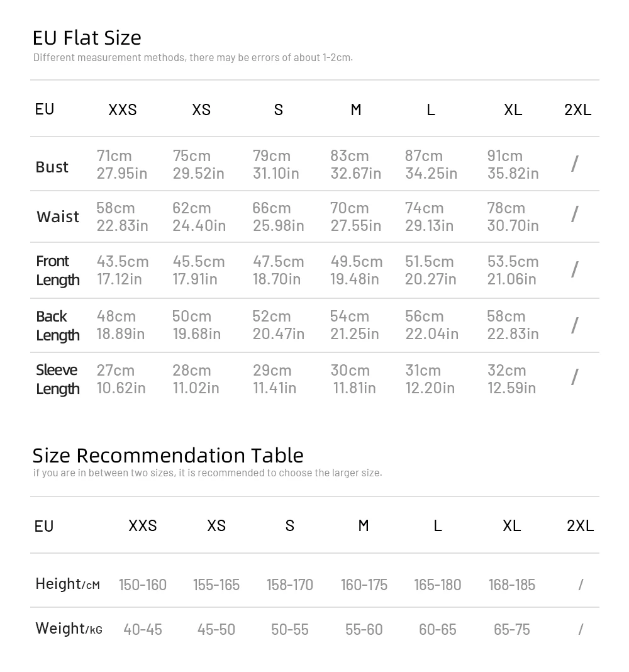Click the Size Recommendation Table heading
The width and height of the screenshot is (629, 672).
(x=168, y=455)
